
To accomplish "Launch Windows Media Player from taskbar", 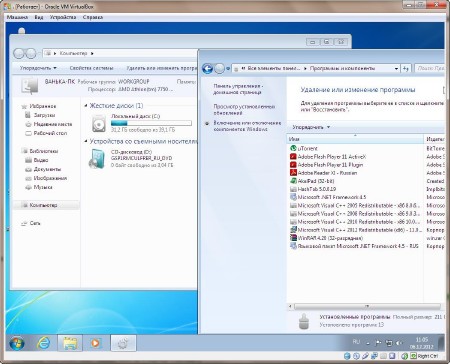I will (96, 343).
